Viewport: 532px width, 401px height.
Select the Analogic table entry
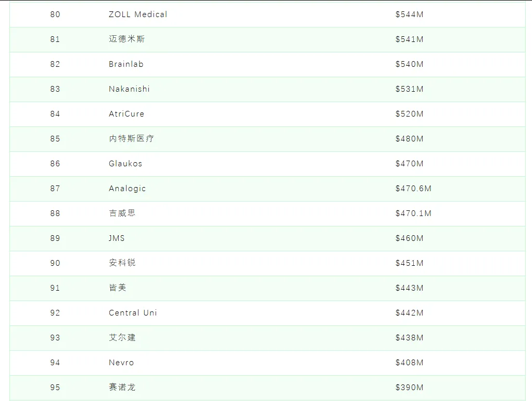tap(127, 189)
